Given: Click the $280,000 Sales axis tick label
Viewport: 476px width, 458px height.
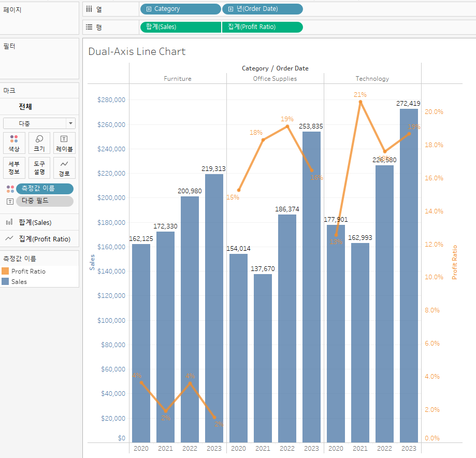Looking at the screenshot, I should point(111,100).
